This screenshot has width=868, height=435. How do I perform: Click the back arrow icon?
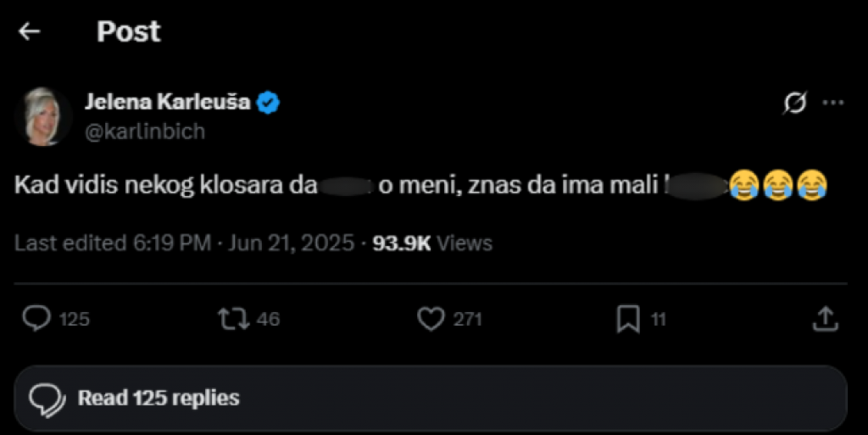click(x=30, y=32)
